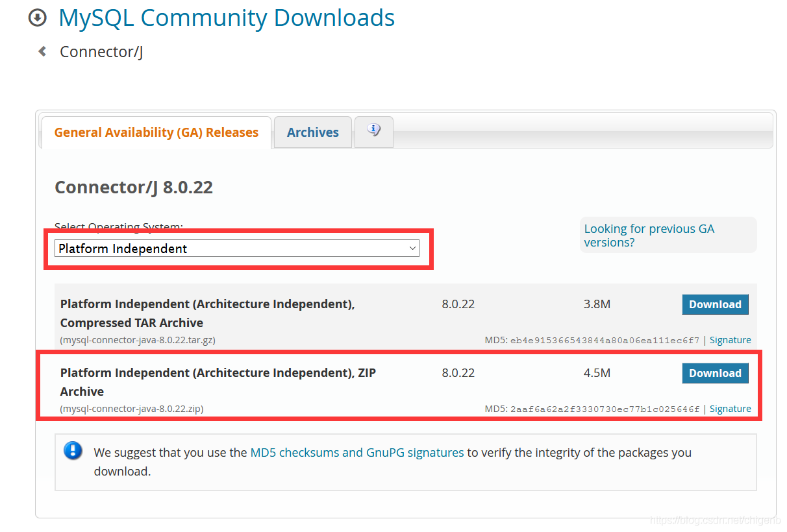Click the back arrow next to Connector/J
Screen dimensions: 787x532
coord(42,51)
